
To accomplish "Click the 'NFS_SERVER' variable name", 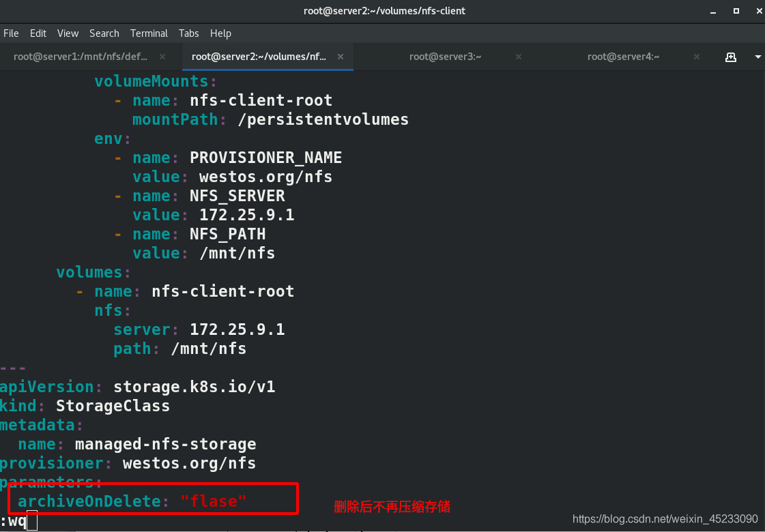I will 237,196.
